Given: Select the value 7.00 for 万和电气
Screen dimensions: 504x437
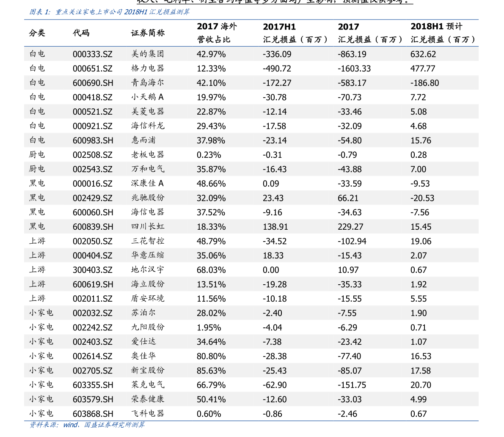Looking at the screenshot, I should [418, 169].
